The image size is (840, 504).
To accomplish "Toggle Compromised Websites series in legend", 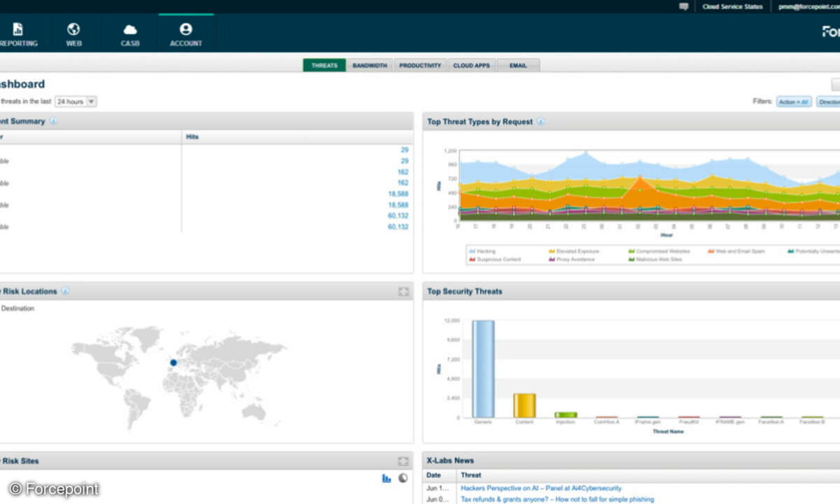I will pos(659,251).
